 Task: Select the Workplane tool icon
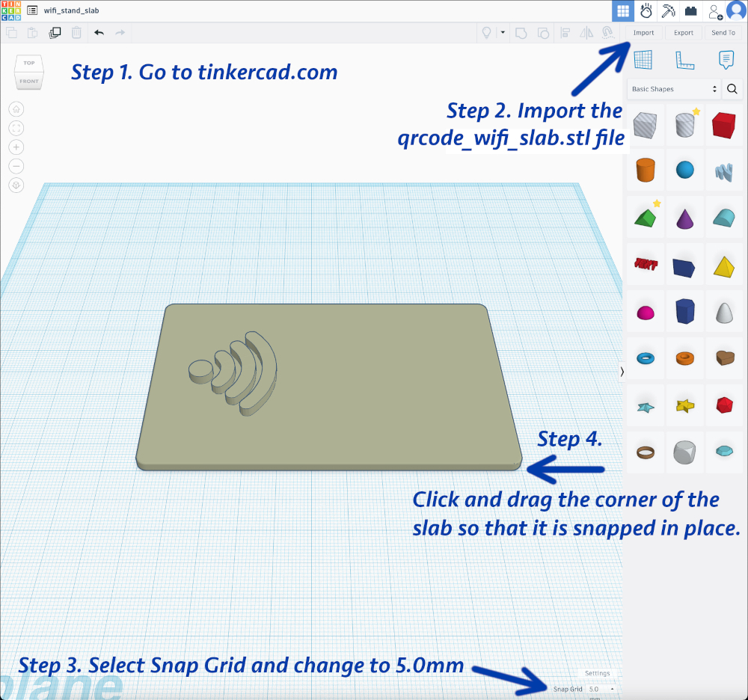(643, 60)
